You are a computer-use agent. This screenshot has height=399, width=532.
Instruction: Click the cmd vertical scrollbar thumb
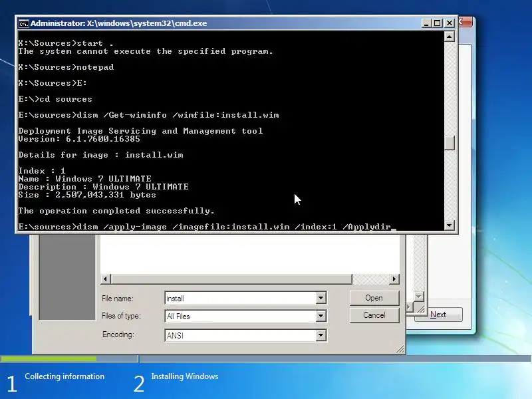tap(450, 143)
